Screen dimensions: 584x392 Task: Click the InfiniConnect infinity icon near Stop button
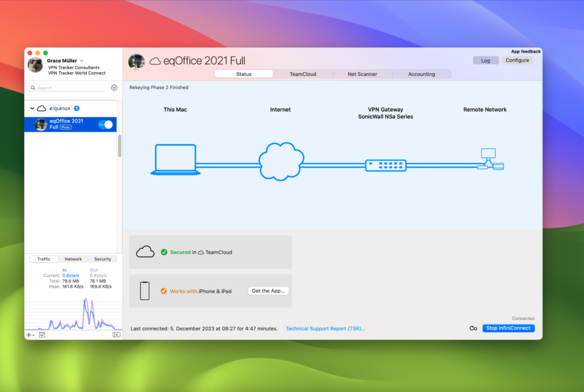pos(473,328)
